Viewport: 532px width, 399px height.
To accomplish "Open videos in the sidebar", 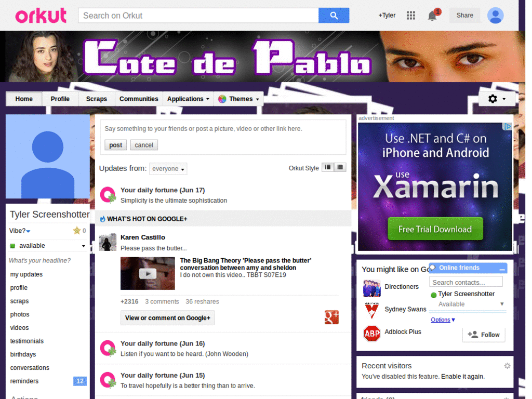I will 19,328.
